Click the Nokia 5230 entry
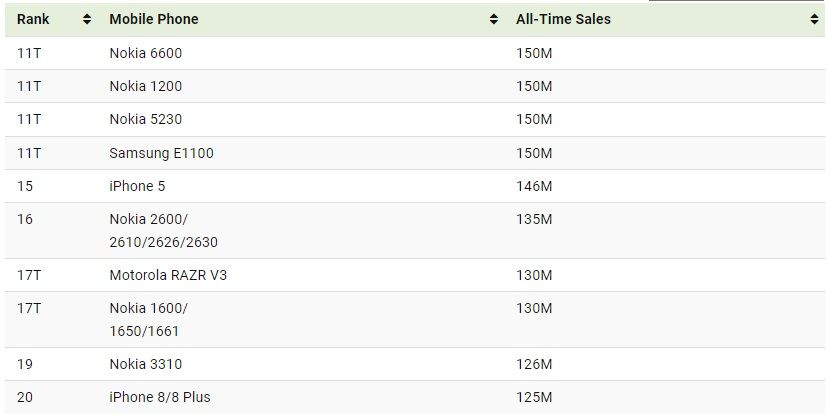 (x=146, y=120)
